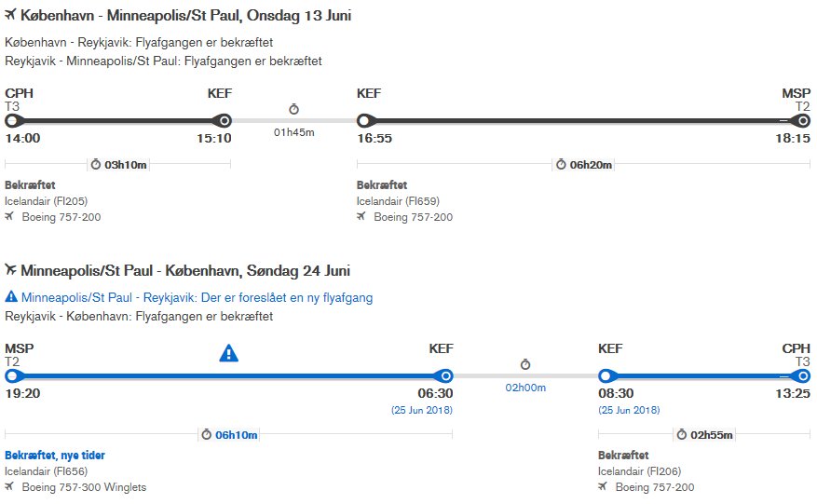The height and width of the screenshot is (504, 817).
Task: Click the stopwatch icon above the 01h45m layover
Action: tap(293, 109)
